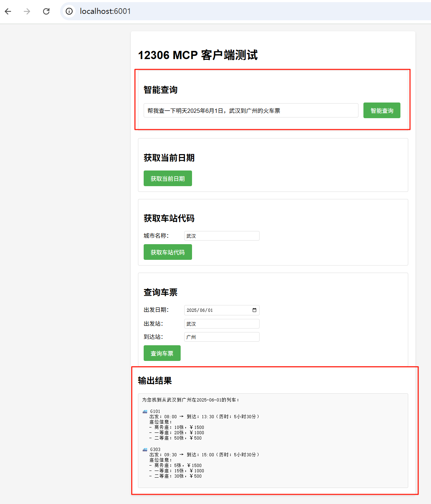Image resolution: width=431 pixels, height=504 pixels.
Task: Click the 出发站 label
Action: [153, 324]
